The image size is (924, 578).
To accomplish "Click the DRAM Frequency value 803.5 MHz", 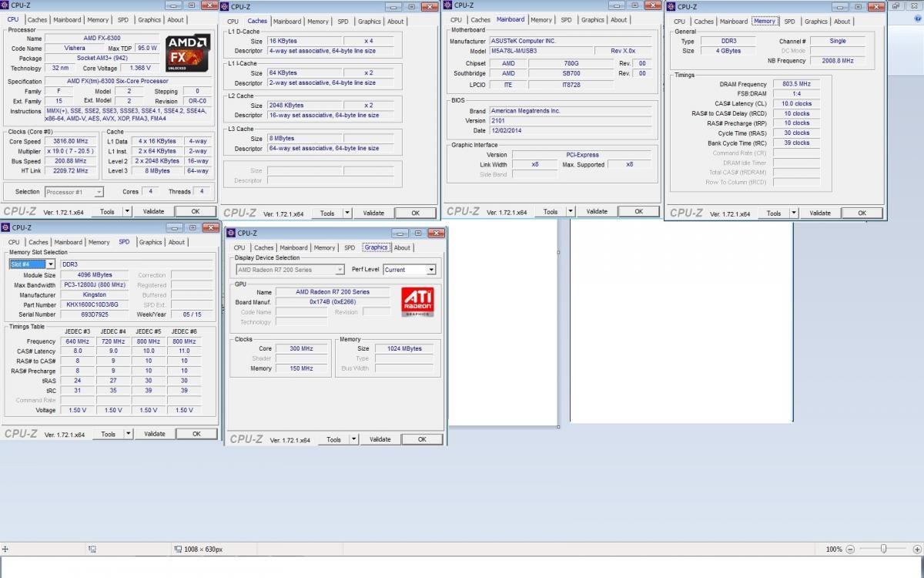I will [797, 84].
